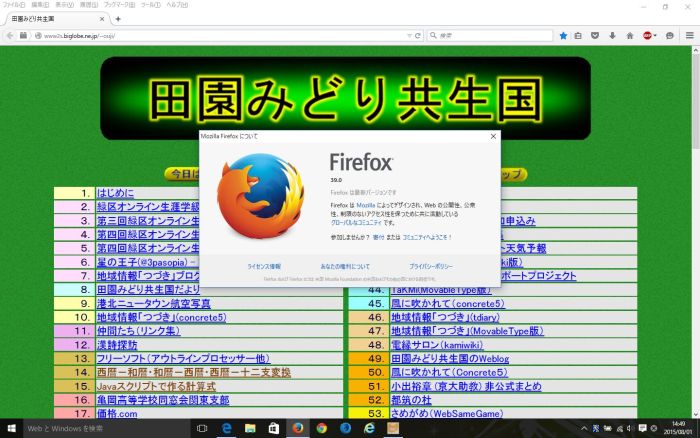
Task: Go to the Firefox home page icon
Action: pyautogui.click(x=630, y=35)
